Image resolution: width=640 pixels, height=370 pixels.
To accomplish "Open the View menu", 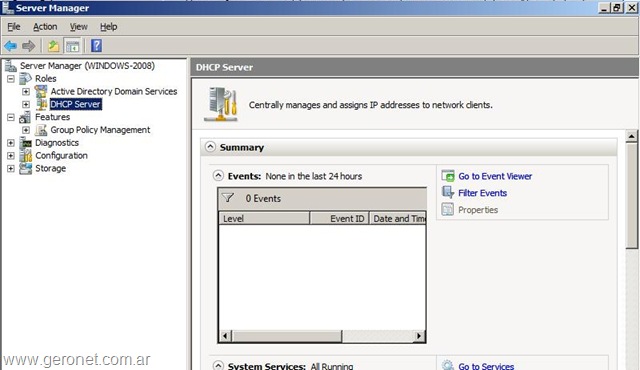I will [78, 27].
